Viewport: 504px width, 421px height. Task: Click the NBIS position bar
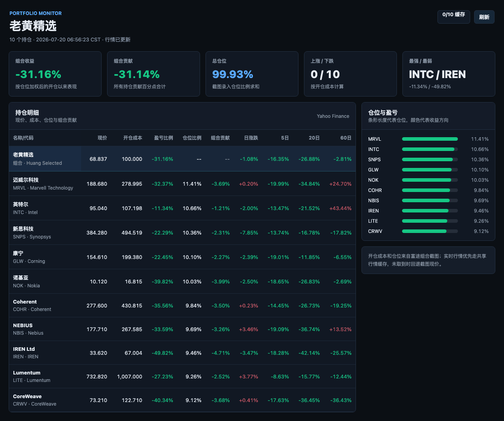[x=430, y=201]
